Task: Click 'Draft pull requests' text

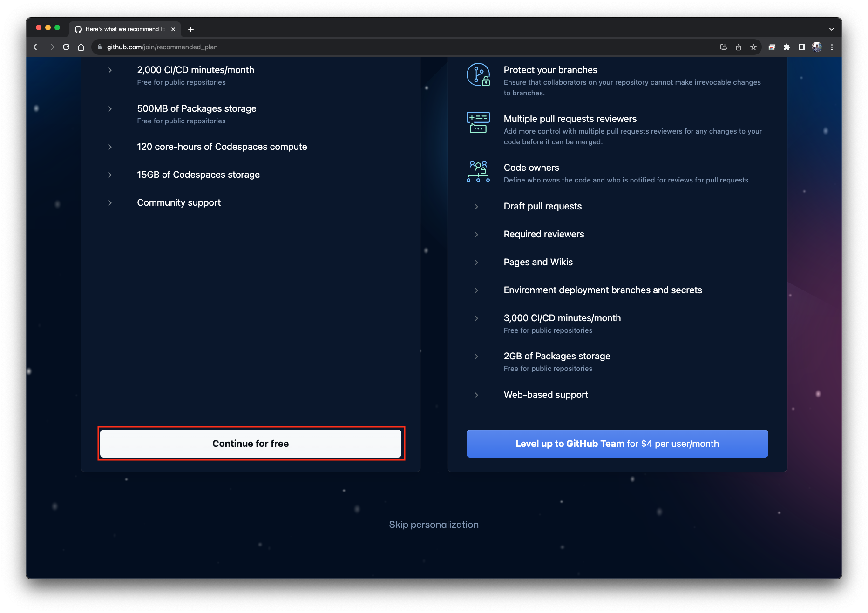Action: tap(542, 206)
